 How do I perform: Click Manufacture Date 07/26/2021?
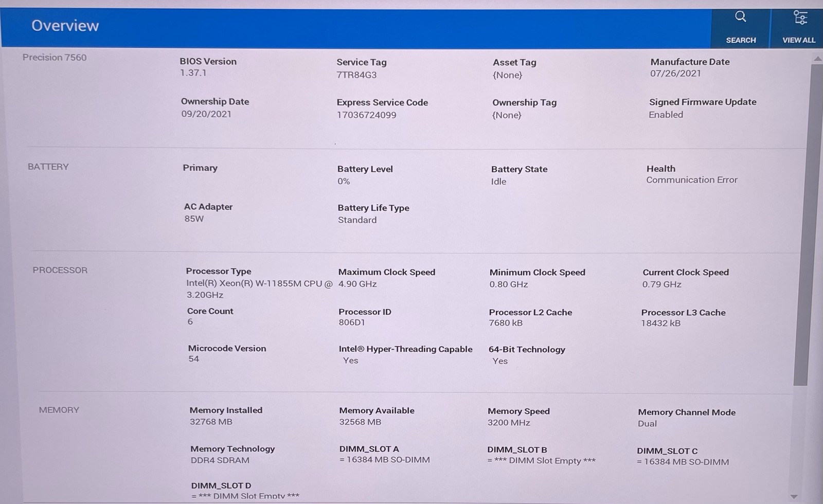click(675, 74)
